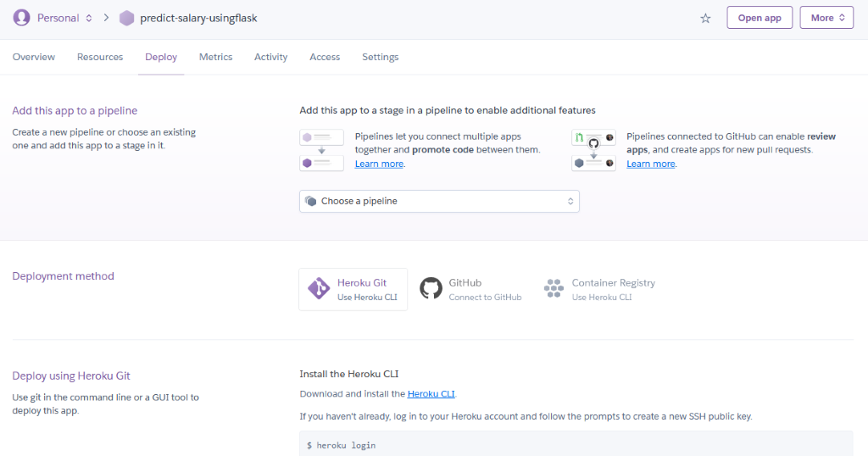Screen dimensions: 868x456
Task: Click the purple hexagon app icon
Action: pos(127,19)
